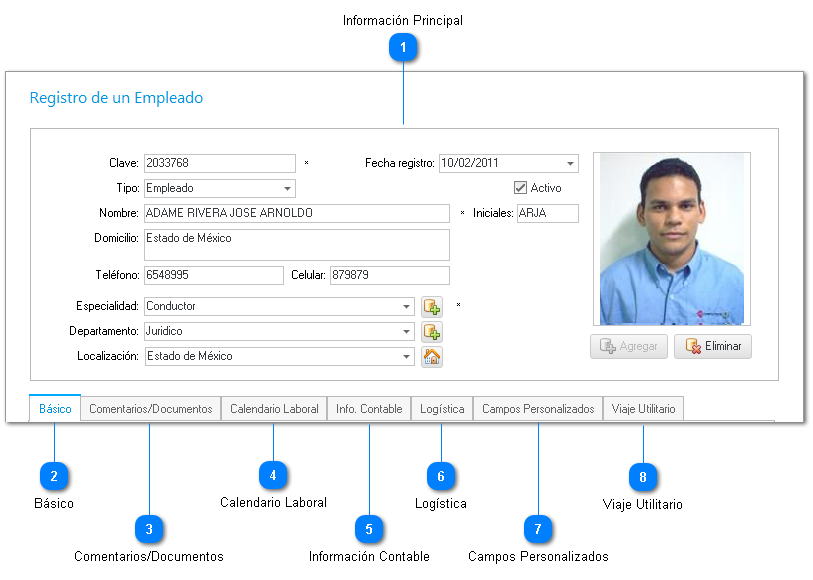Click numbered callout marker 8

pyautogui.click(x=644, y=475)
